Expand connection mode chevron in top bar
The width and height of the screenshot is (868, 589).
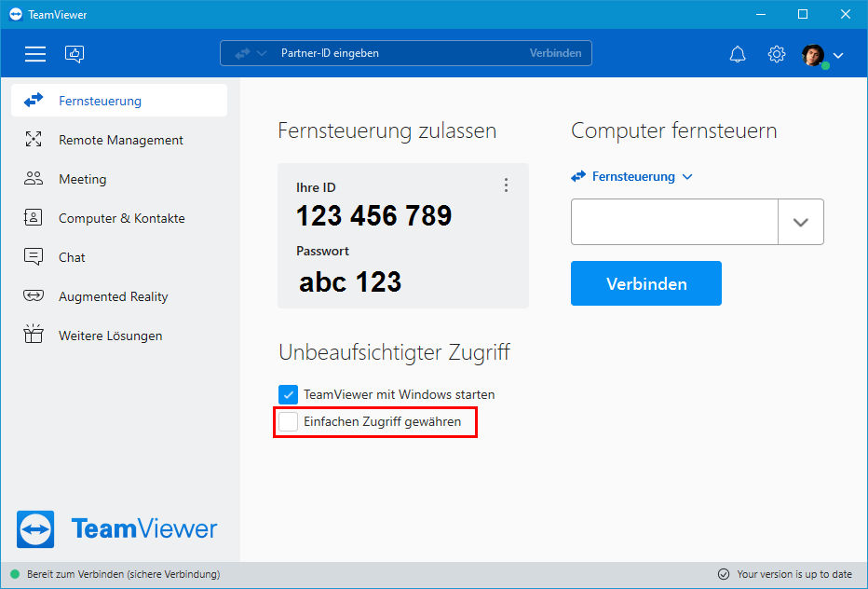[x=262, y=54]
